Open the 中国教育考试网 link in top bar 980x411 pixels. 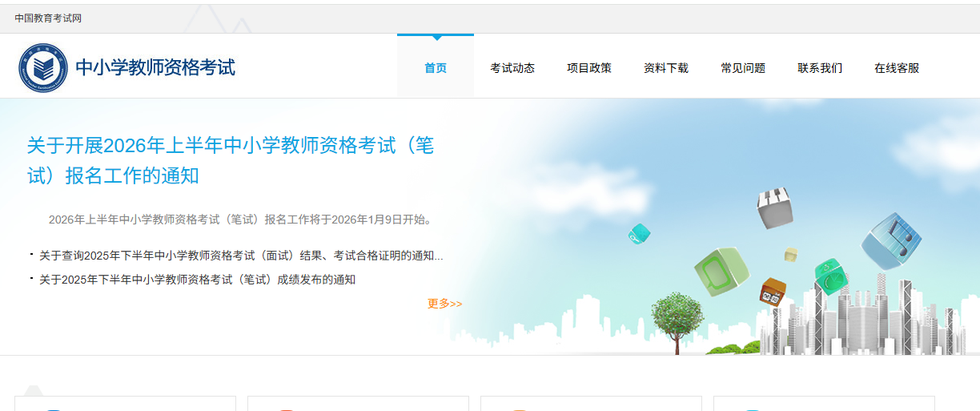(x=48, y=18)
